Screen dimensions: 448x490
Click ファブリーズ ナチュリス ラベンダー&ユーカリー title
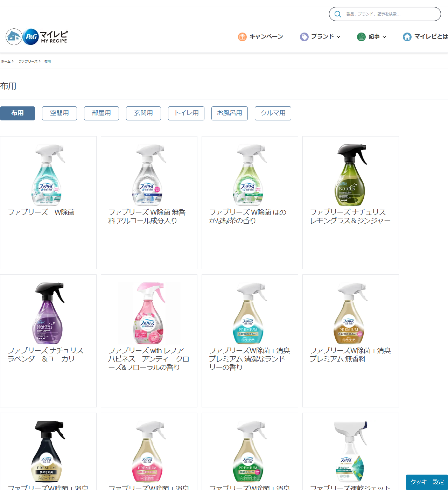coord(45,355)
